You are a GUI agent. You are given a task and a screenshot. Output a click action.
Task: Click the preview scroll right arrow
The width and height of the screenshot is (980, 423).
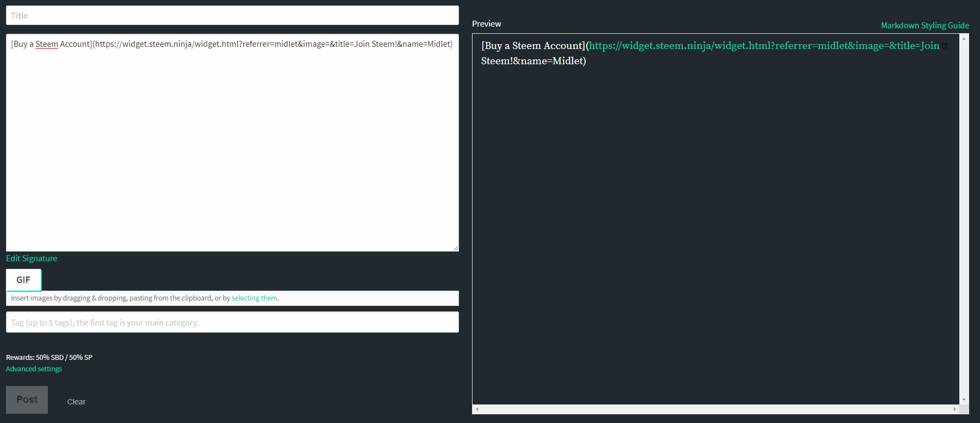[x=954, y=409]
